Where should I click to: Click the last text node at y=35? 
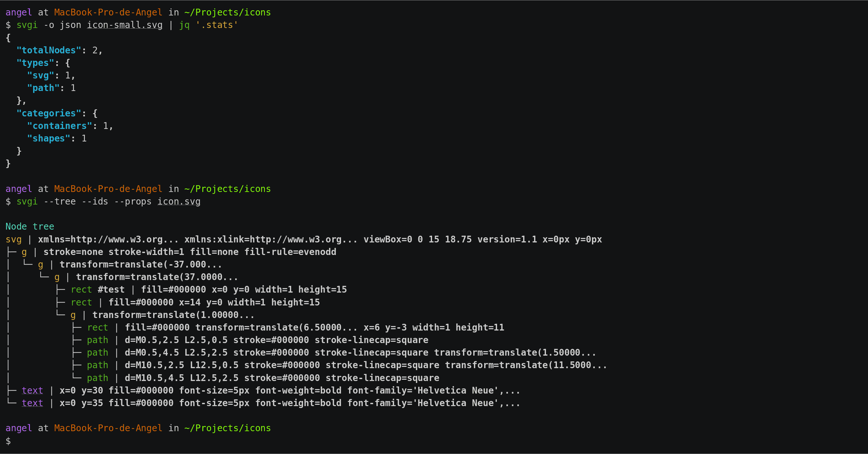32,403
